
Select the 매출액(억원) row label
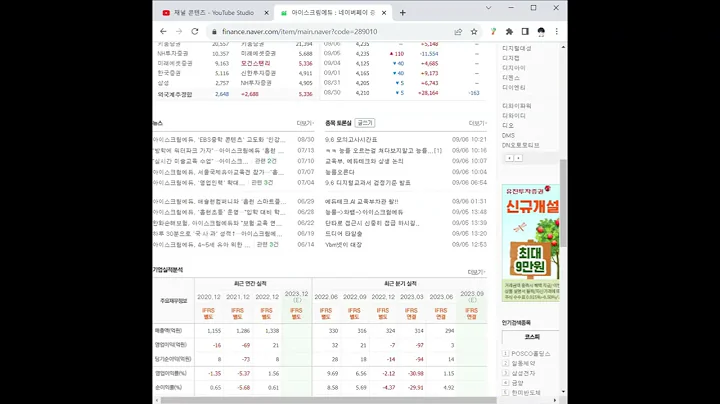pyautogui.click(x=169, y=331)
